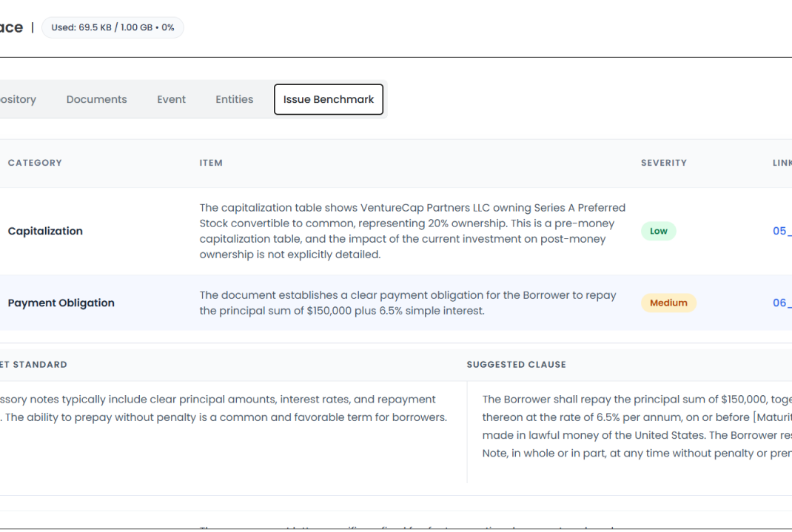Screen dimensions: 792x532
Task: Click the MARKET STANDARD section header
Action: 33,364
